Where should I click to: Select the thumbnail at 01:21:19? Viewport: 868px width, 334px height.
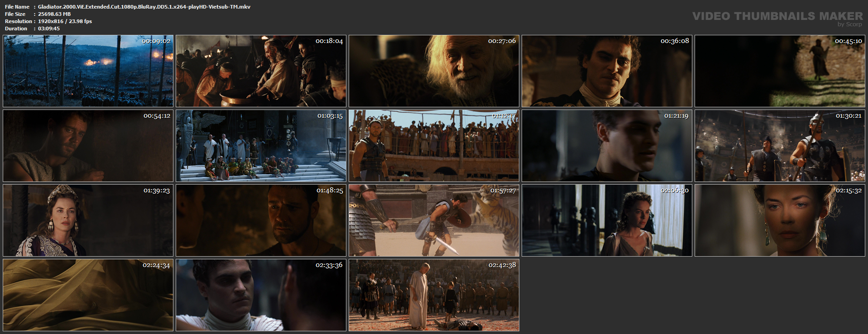tap(607, 146)
